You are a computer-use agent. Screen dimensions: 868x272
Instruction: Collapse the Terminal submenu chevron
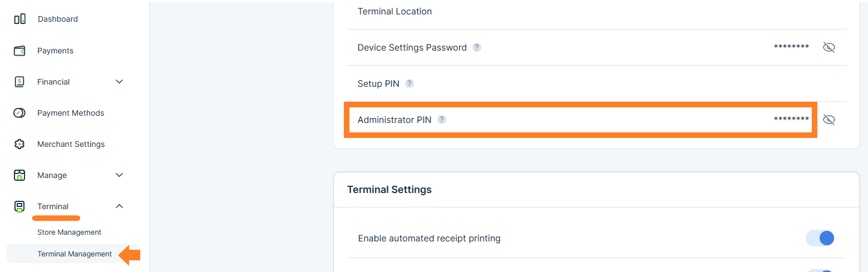[x=119, y=206]
